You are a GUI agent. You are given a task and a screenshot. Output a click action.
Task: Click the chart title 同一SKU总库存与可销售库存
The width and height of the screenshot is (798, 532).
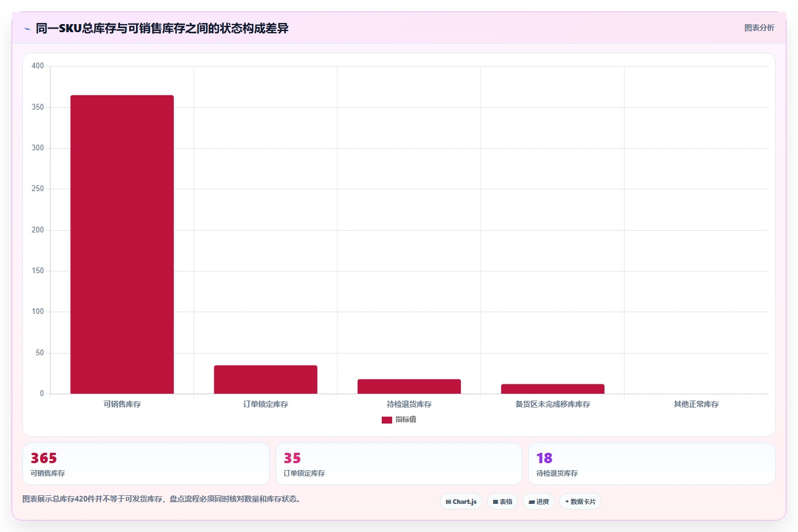point(162,28)
